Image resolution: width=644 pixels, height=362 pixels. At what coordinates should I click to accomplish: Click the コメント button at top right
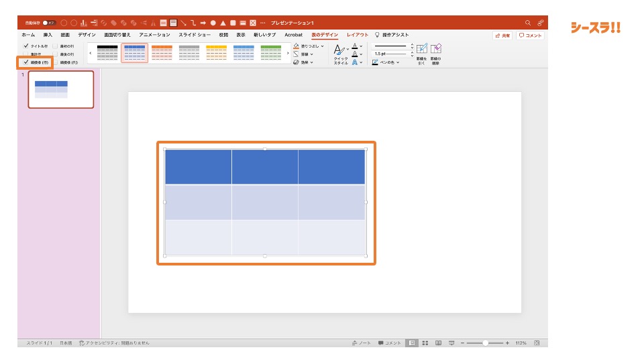(x=530, y=36)
